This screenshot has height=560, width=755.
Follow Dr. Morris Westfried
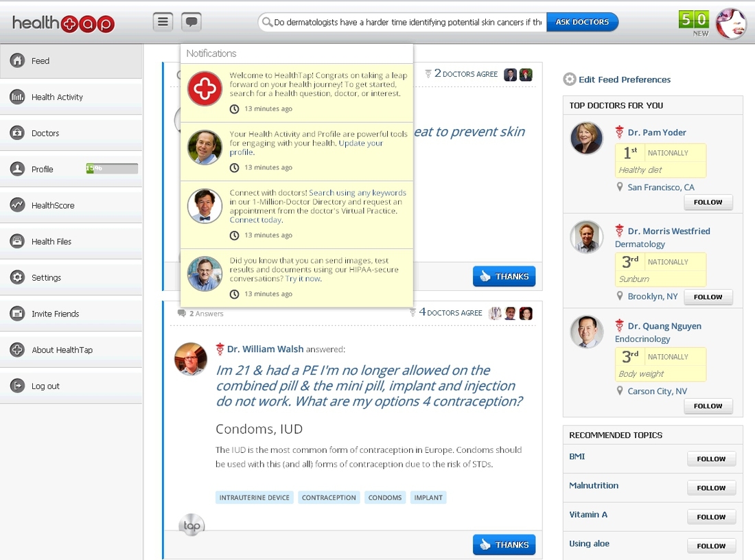(708, 297)
